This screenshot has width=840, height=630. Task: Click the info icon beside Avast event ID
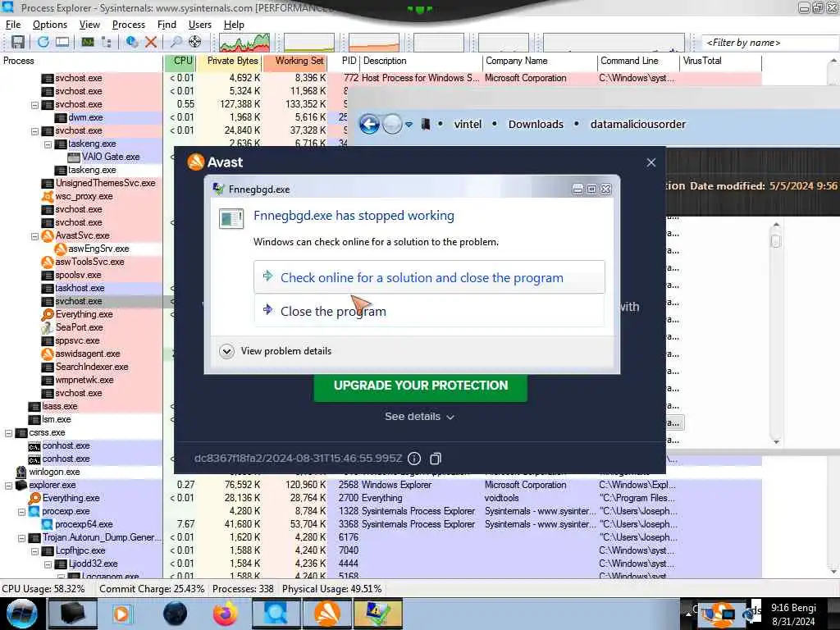pos(414,459)
